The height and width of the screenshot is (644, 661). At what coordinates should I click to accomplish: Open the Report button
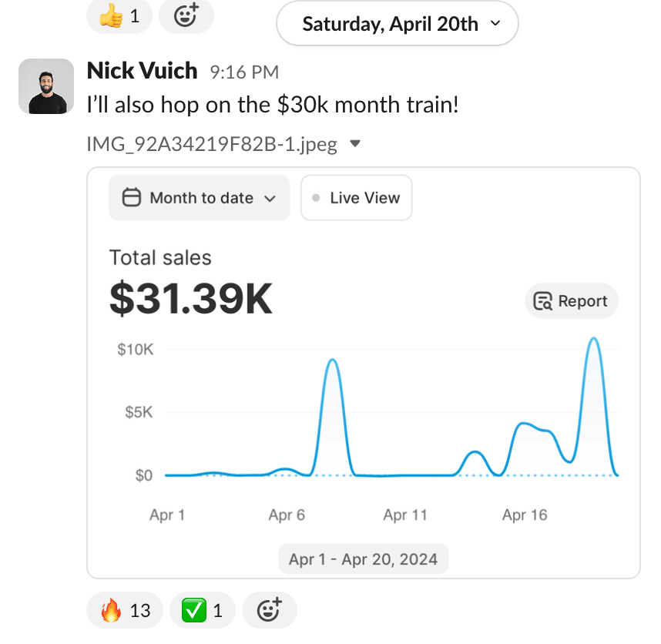[571, 301]
